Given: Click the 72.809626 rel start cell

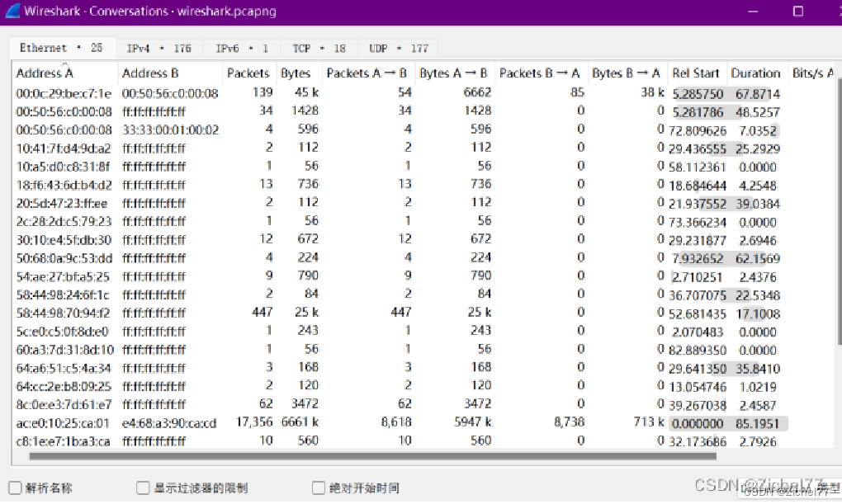Looking at the screenshot, I should 697,131.
